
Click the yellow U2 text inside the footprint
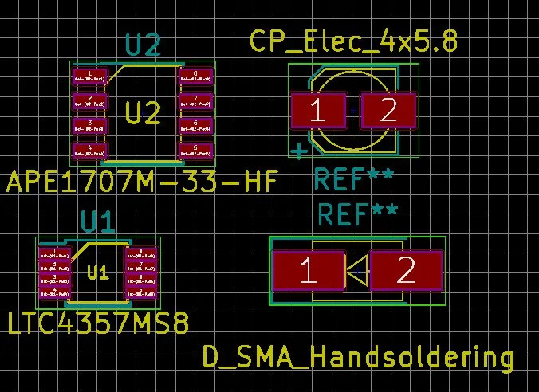point(143,112)
